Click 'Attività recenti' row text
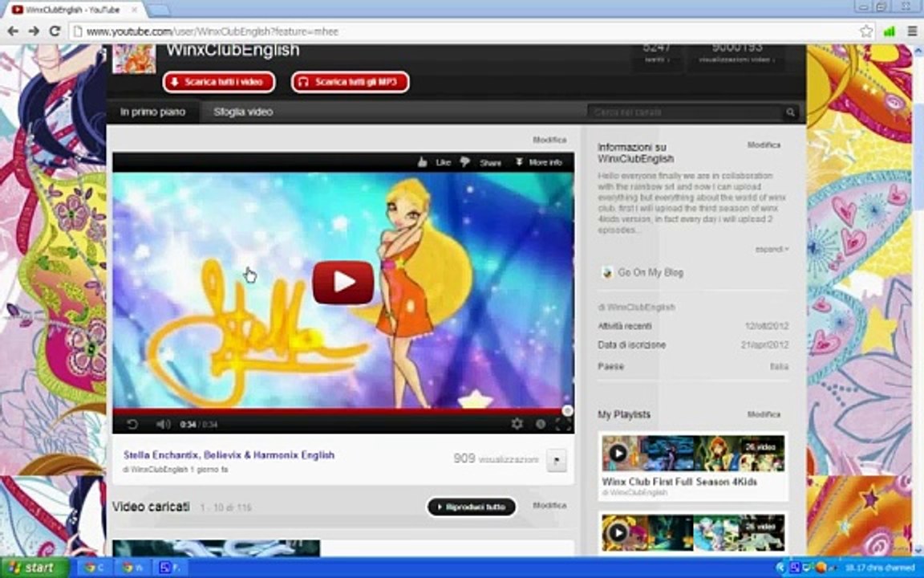924x578 pixels. pyautogui.click(x=625, y=326)
